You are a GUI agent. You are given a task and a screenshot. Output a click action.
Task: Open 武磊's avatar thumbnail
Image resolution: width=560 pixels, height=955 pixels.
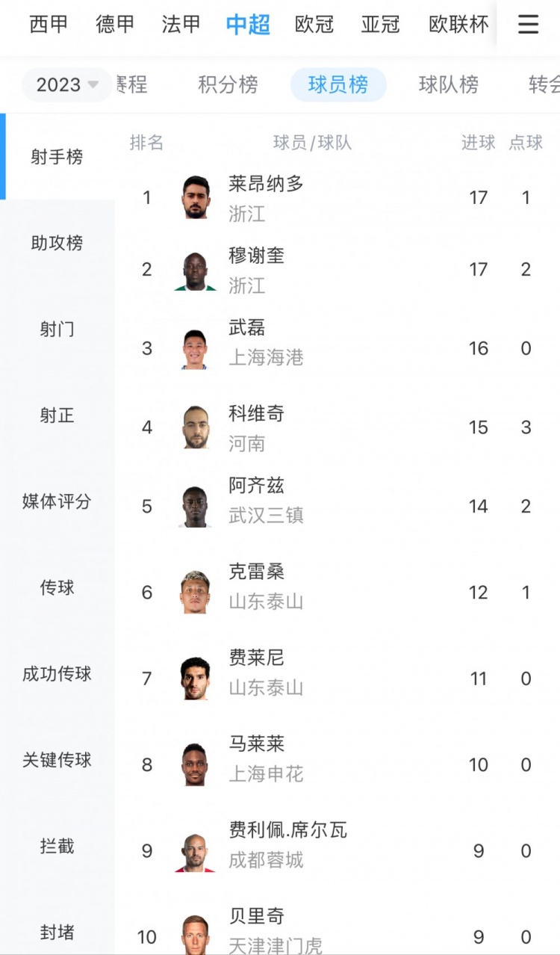(x=196, y=348)
